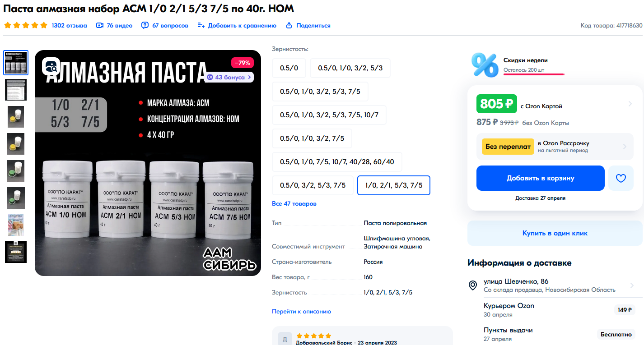Screen dimensions: 644x345
Task: Click Купить в один клик button
Action: tap(555, 233)
